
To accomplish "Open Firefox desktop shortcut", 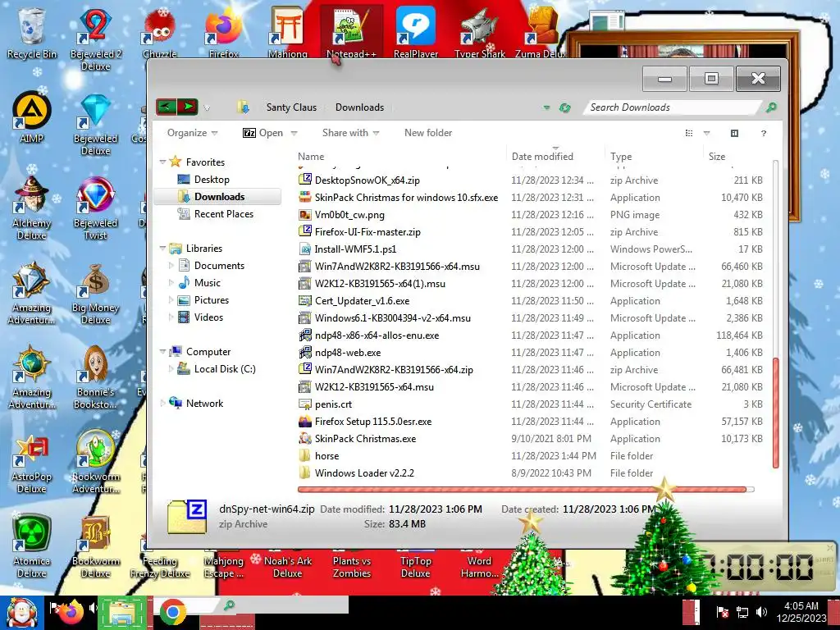I will 224,33.
